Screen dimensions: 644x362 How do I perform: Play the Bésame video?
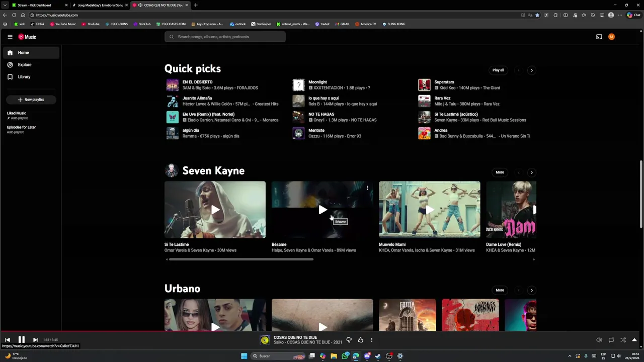click(323, 210)
